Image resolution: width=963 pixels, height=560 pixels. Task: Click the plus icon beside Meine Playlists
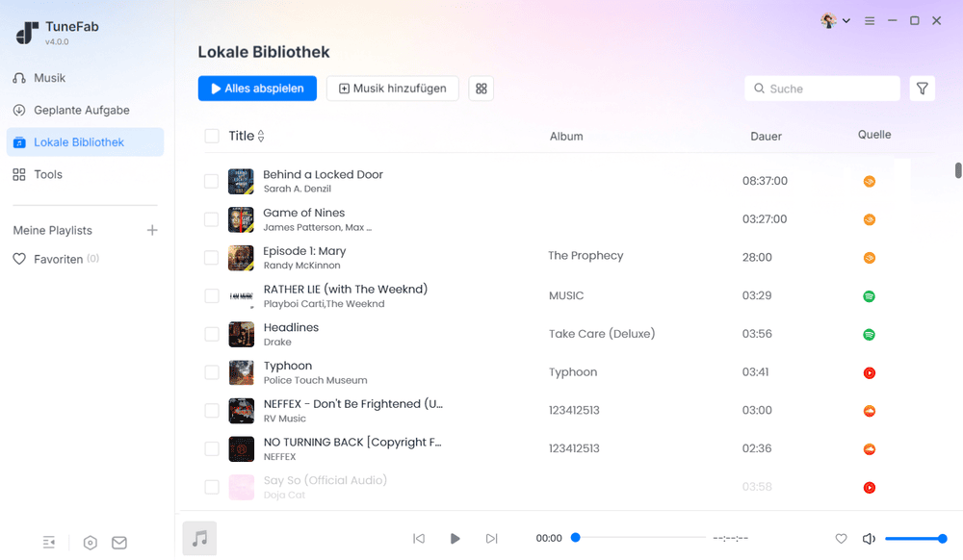151,231
